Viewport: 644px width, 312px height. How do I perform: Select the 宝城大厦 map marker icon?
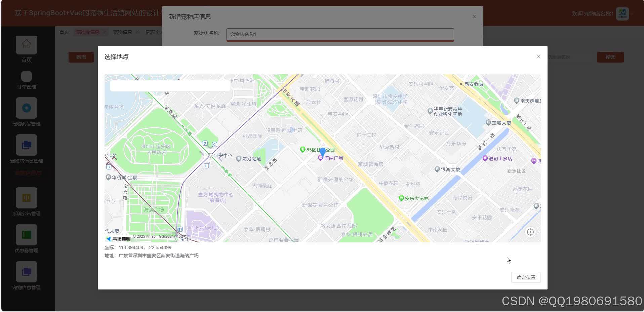click(x=488, y=123)
